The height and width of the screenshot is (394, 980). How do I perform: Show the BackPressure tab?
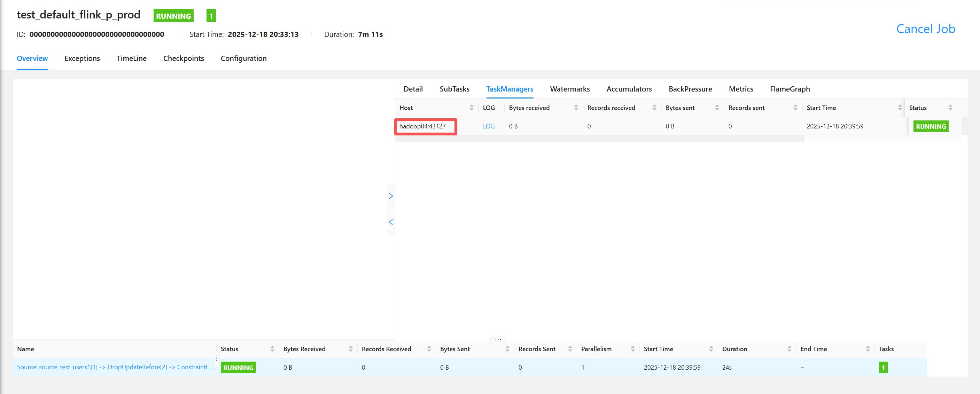(690, 89)
